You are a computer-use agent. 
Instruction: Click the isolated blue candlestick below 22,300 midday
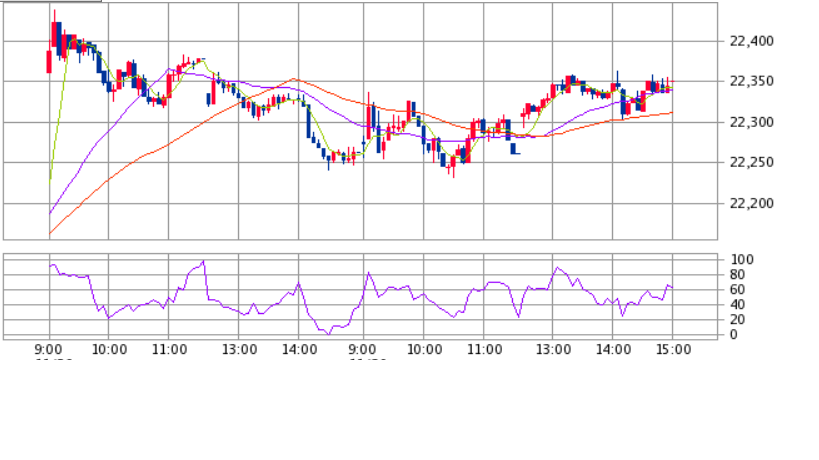coord(514,149)
